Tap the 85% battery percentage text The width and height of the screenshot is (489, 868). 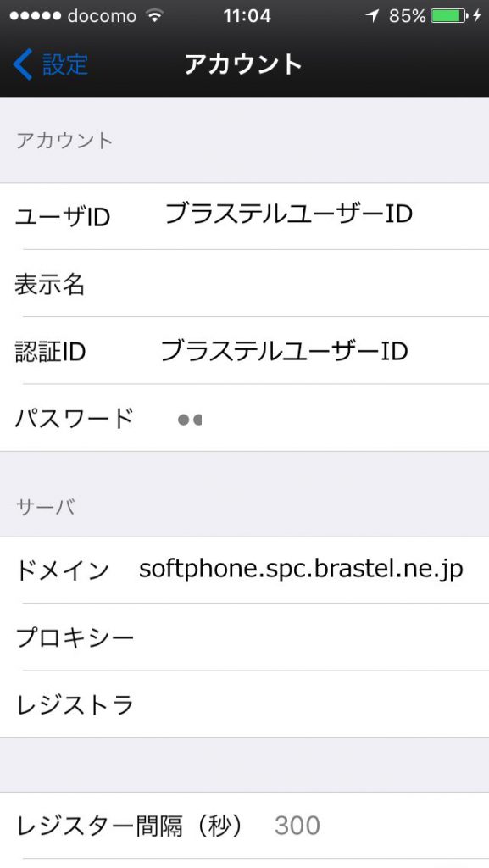click(x=407, y=15)
